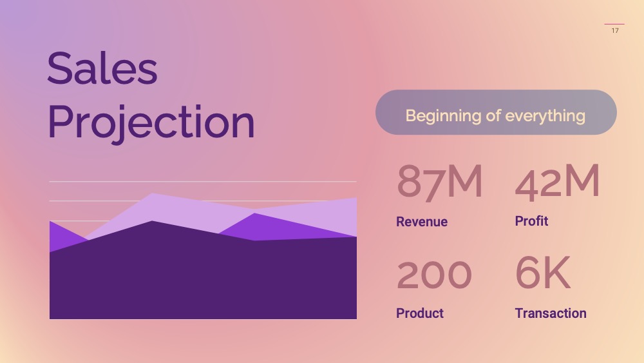Click the '6K' transaction figure
The image size is (644, 363).
click(x=542, y=273)
